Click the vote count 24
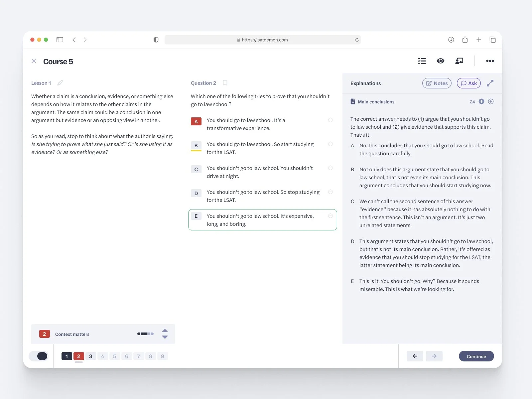 click(472, 102)
